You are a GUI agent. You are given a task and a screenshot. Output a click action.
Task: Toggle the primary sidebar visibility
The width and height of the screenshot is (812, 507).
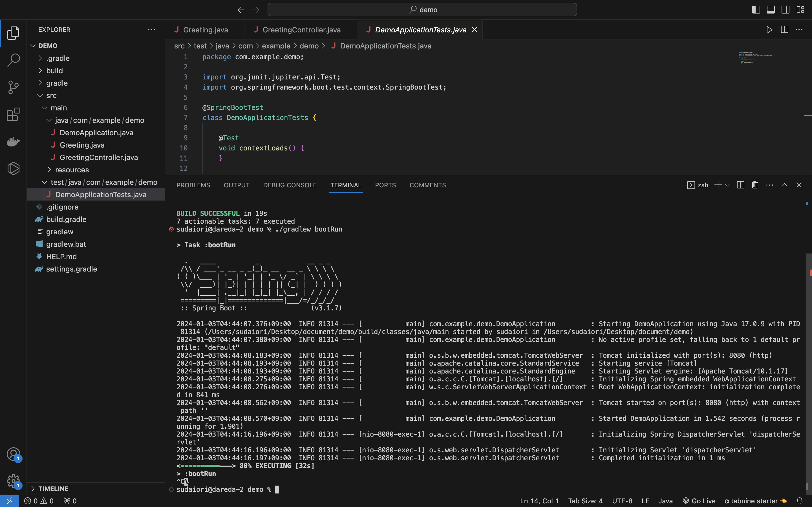coord(756,9)
